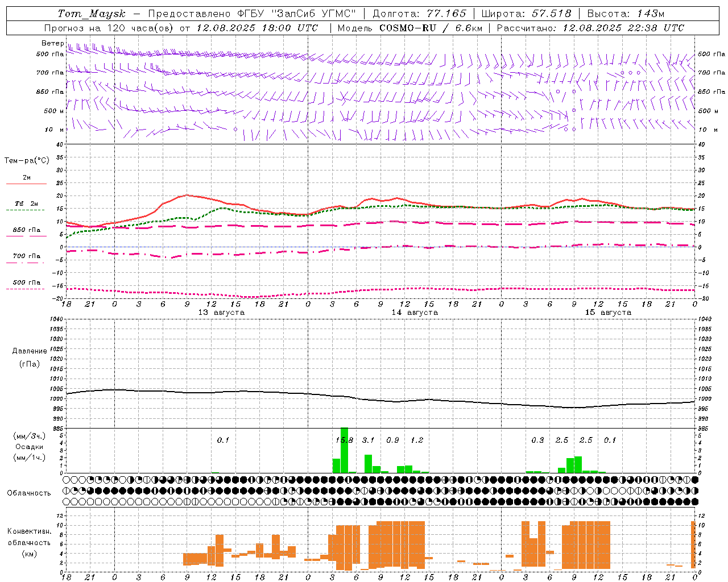The width and height of the screenshot is (728, 582).
Task: Click the "0.3" precipitation value
Action: tap(537, 440)
